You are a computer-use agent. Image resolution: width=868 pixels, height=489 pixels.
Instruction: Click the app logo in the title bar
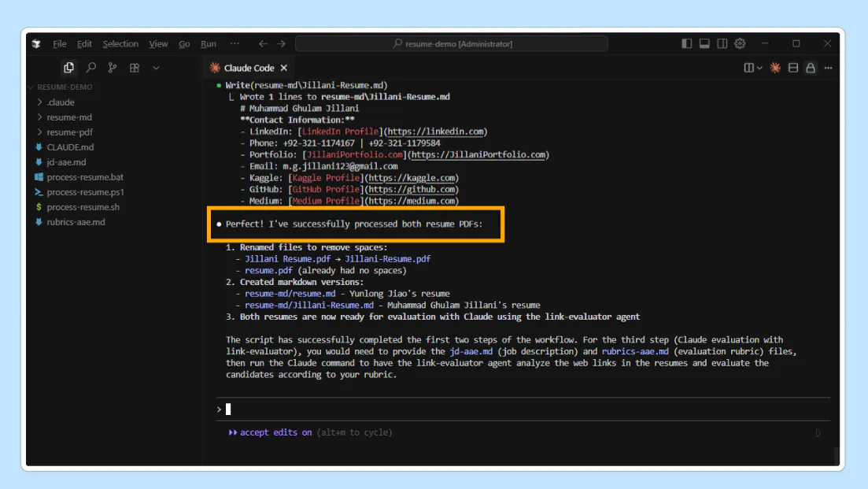[x=36, y=44]
